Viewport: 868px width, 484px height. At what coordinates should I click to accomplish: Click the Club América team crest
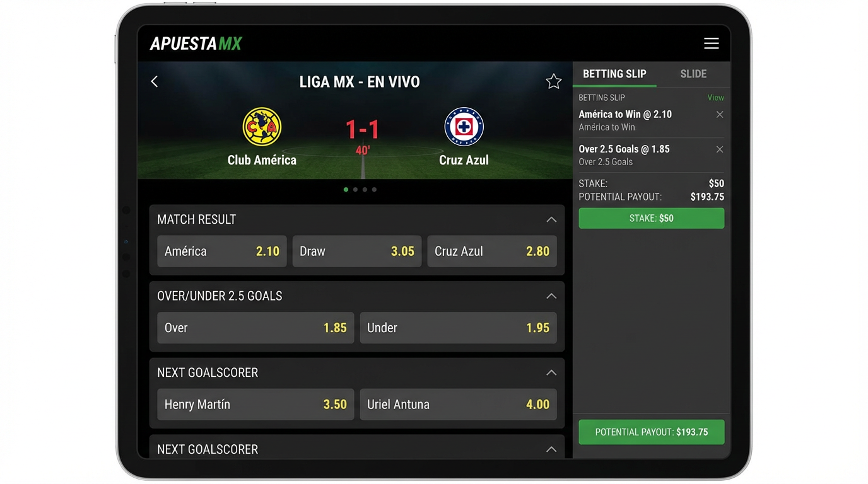pyautogui.click(x=262, y=126)
